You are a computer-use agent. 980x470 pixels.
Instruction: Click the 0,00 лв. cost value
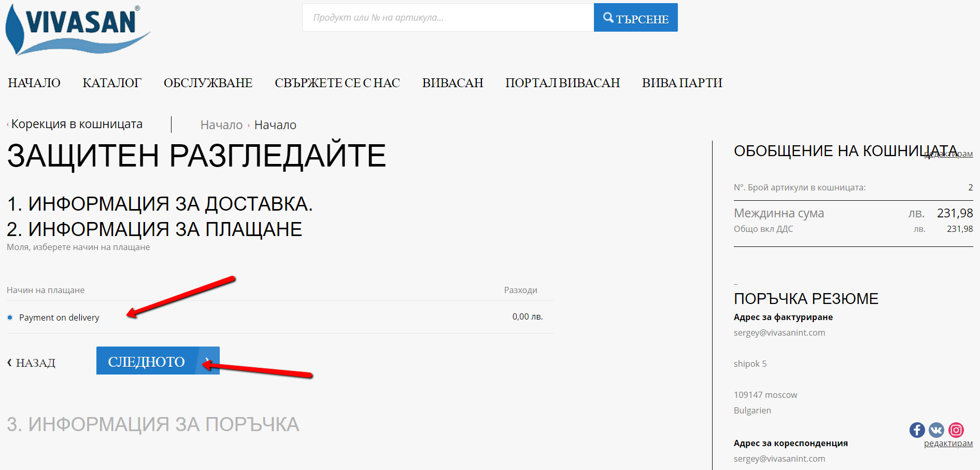pos(528,316)
